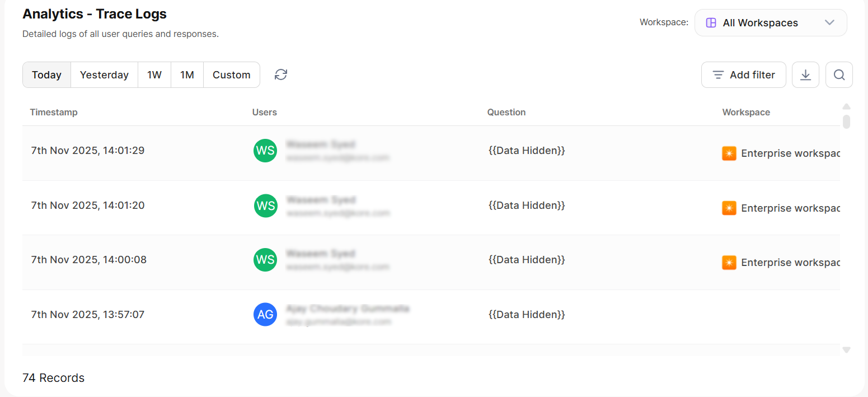Select the Today time range option
This screenshot has width=868, height=397.
(46, 74)
